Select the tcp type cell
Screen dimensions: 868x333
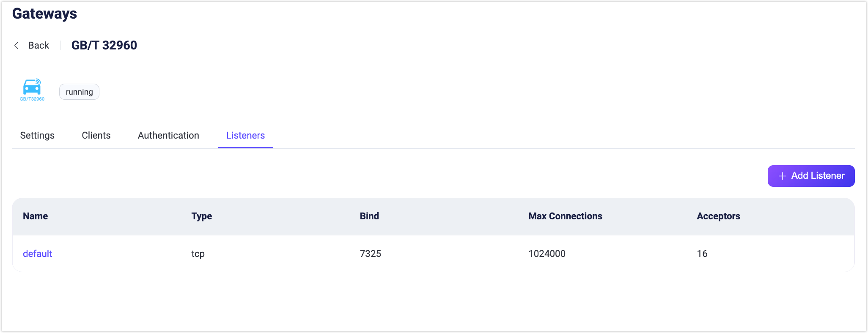click(198, 254)
